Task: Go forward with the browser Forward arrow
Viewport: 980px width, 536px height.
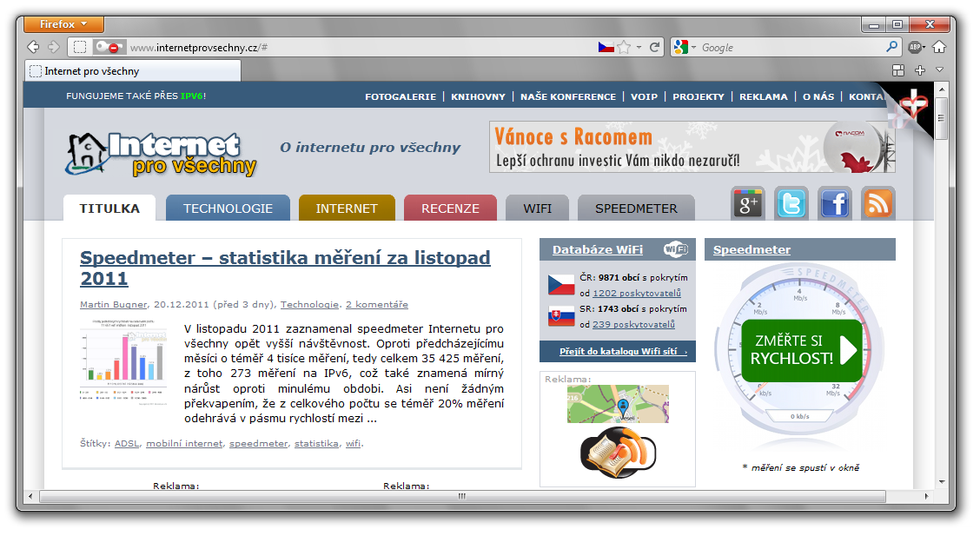Action: (x=54, y=47)
